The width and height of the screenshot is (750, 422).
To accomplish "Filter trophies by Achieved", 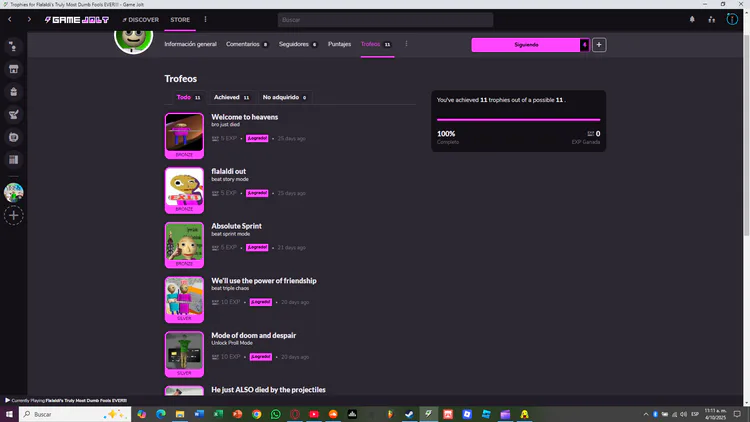I will (232, 97).
